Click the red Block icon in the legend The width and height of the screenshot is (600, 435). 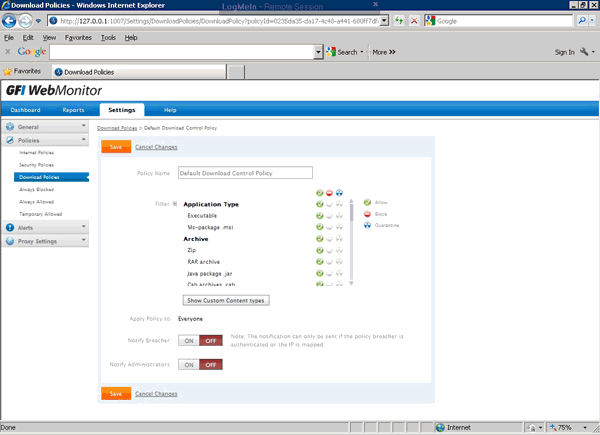[367, 214]
